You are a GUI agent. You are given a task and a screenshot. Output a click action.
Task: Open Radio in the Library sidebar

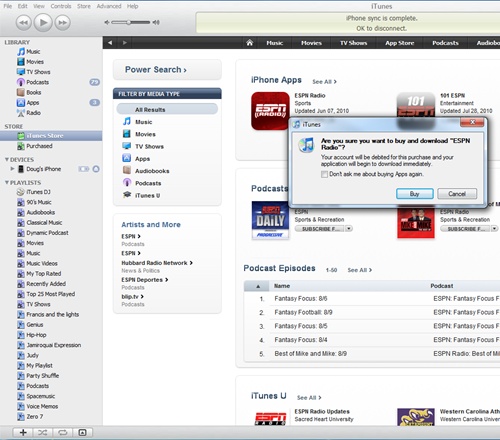(x=34, y=113)
